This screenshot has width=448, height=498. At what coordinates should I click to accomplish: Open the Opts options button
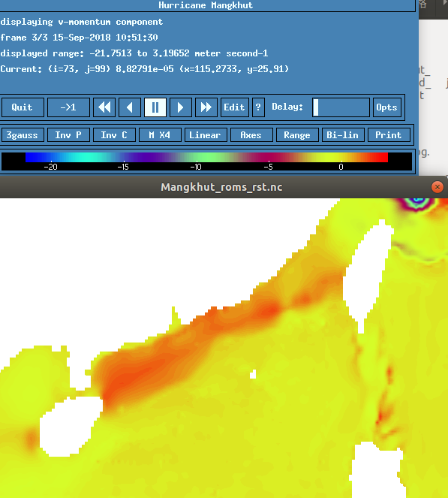pyautogui.click(x=387, y=107)
